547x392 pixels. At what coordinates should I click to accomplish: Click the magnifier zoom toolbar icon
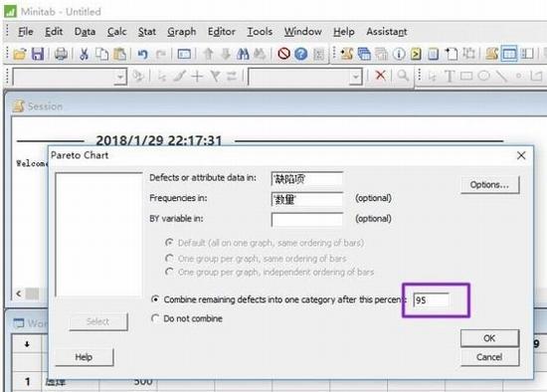pyautogui.click(x=403, y=76)
